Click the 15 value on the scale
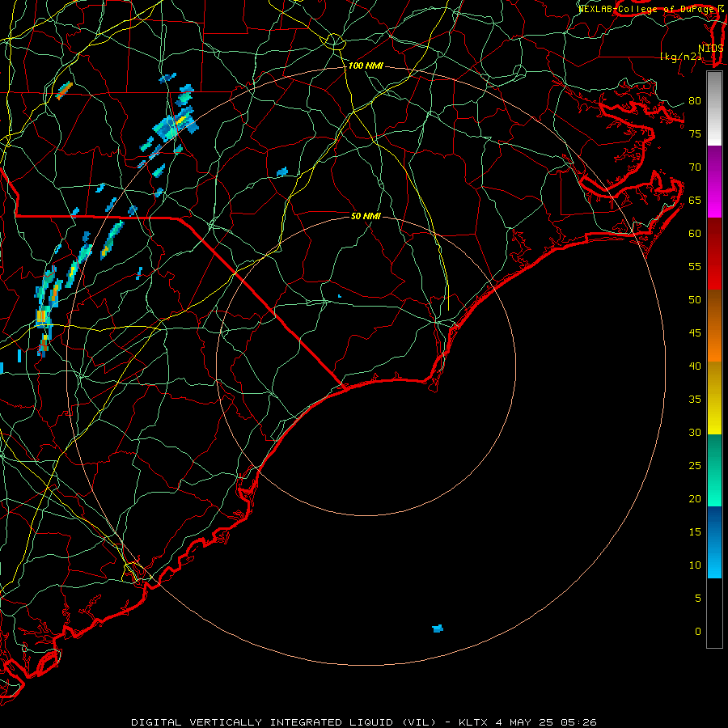 695,531
